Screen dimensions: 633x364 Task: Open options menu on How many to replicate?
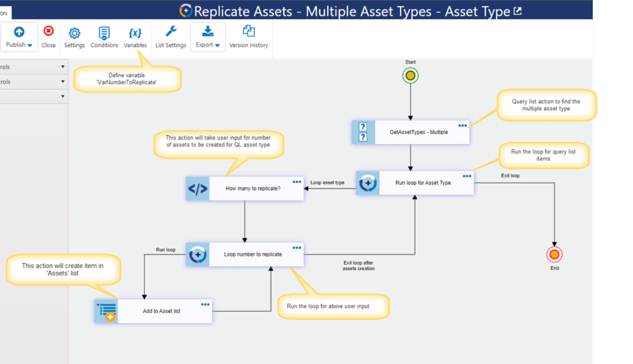coord(297,182)
